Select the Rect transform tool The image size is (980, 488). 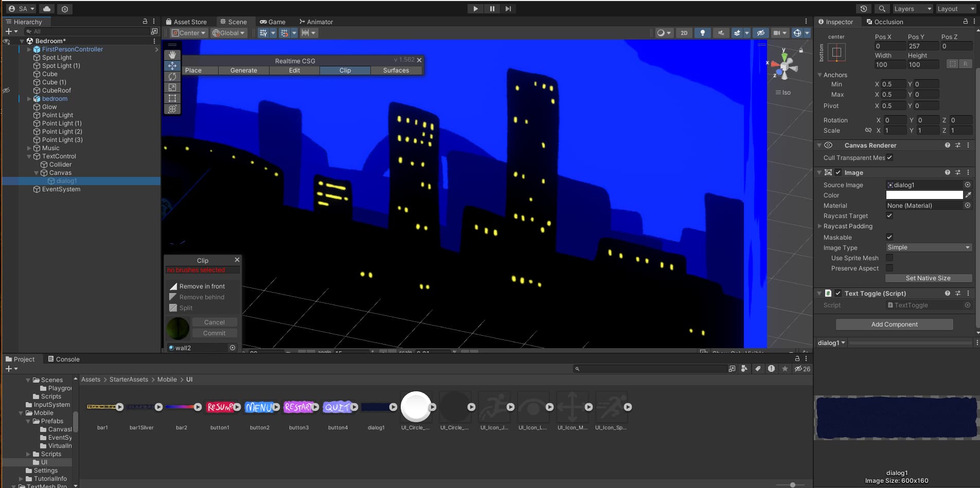click(x=172, y=98)
